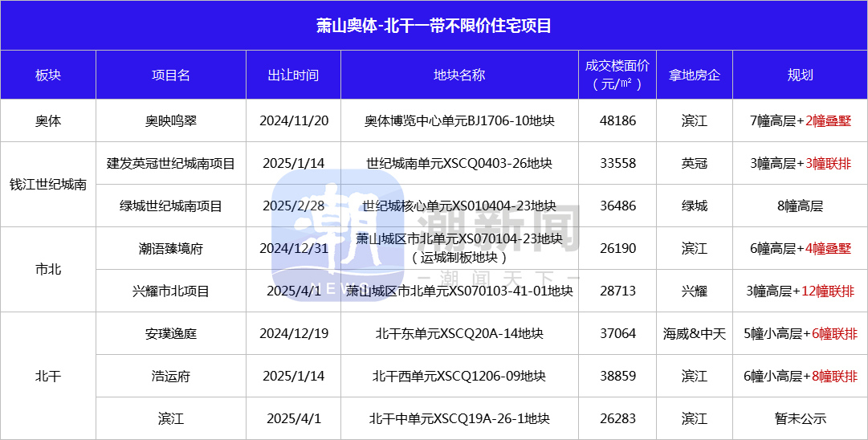This screenshot has height=440, width=868.
Task: Select 滨江 in the project name column
Action: [171, 419]
